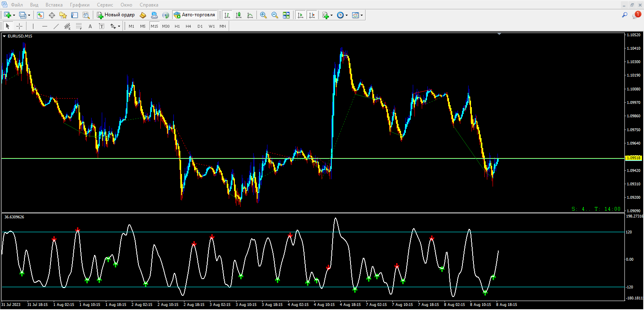Switch to candlestick chart mode
The height and width of the screenshot is (310, 644).
pos(239,15)
